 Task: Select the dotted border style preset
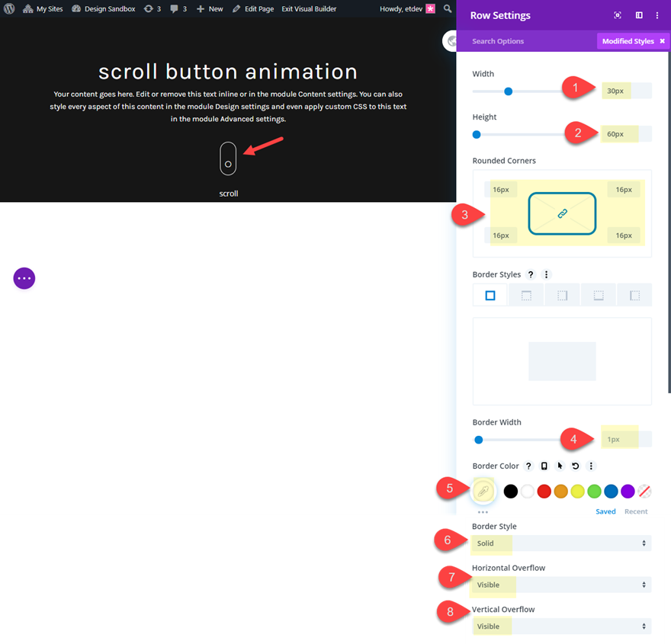pyautogui.click(x=562, y=294)
